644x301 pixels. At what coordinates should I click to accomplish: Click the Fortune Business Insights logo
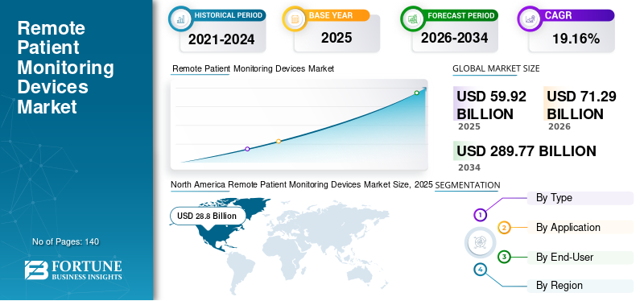click(73, 270)
